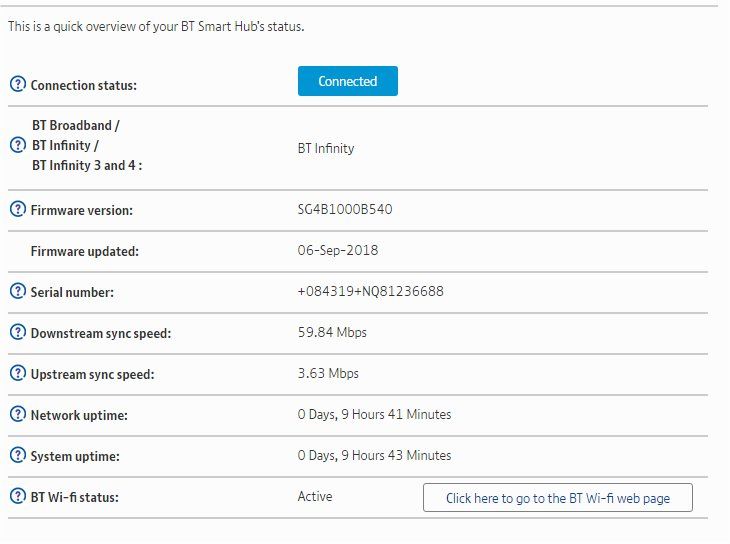
Task: Click the 3.63 Mbps upstream speed value
Action: 328,374
